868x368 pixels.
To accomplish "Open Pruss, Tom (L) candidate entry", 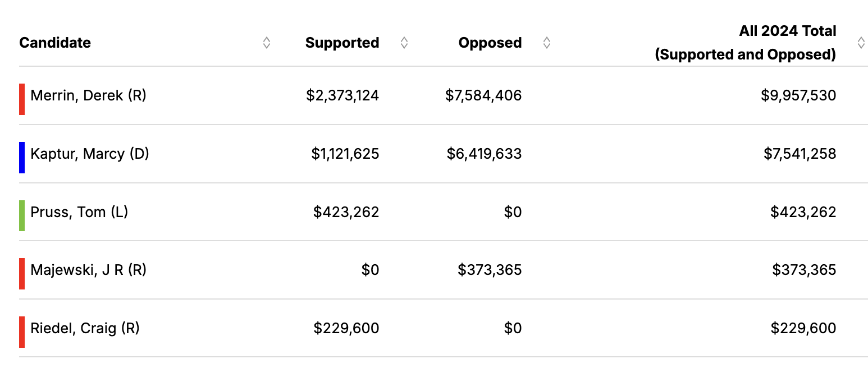I will [x=79, y=212].
